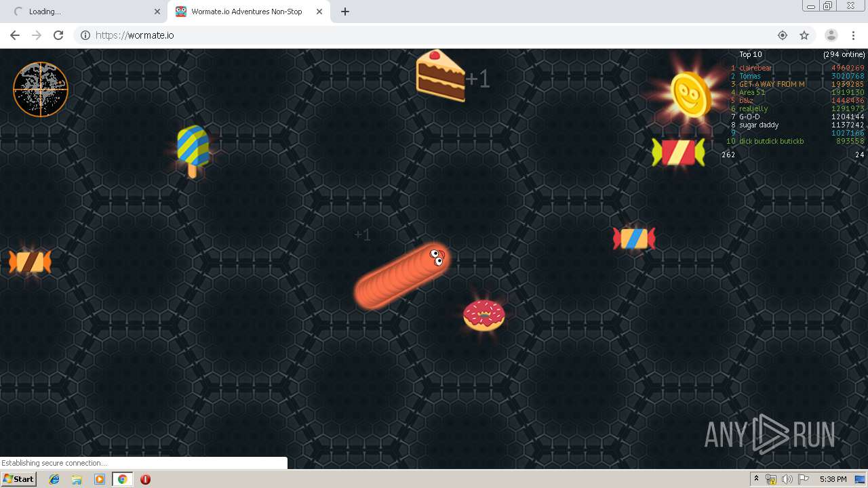Show hidden system tray icons
Image resolution: width=868 pixels, height=488 pixels.
[756, 479]
